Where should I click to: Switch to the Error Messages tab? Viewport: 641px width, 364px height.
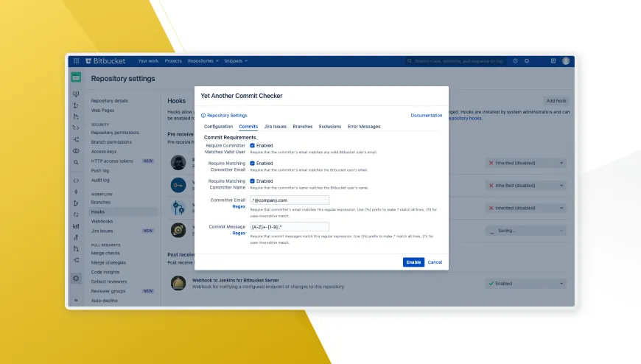pos(364,127)
